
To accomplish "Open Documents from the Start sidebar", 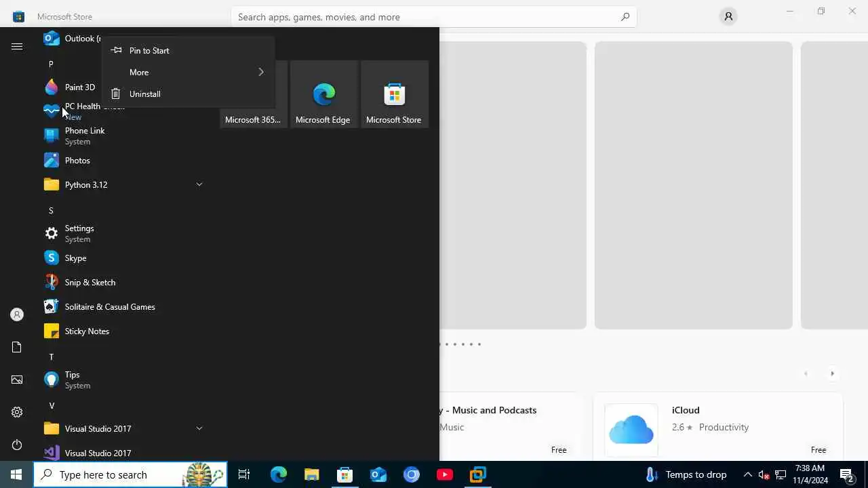I will tap(17, 347).
